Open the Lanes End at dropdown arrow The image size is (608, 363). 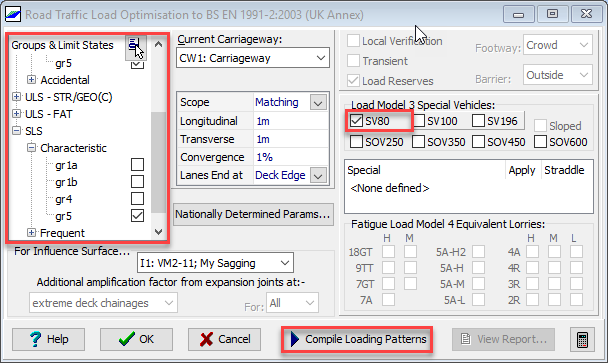(x=318, y=176)
